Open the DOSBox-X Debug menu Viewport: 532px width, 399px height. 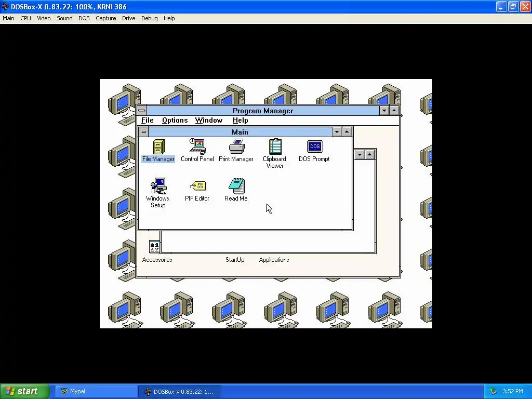pos(149,18)
